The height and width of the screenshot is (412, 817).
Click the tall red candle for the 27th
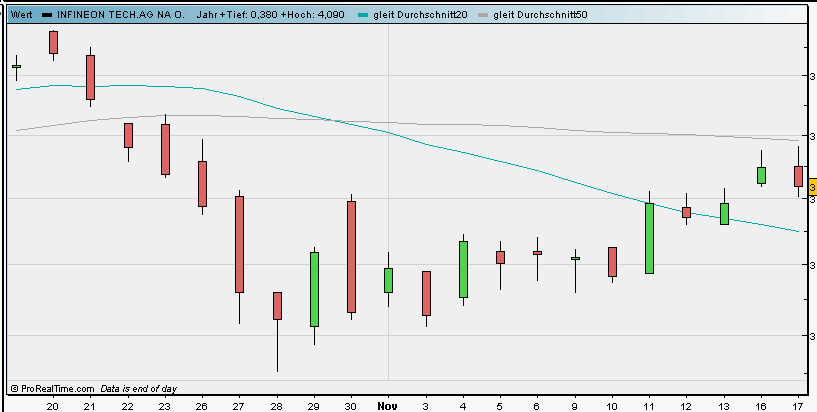coord(239,244)
